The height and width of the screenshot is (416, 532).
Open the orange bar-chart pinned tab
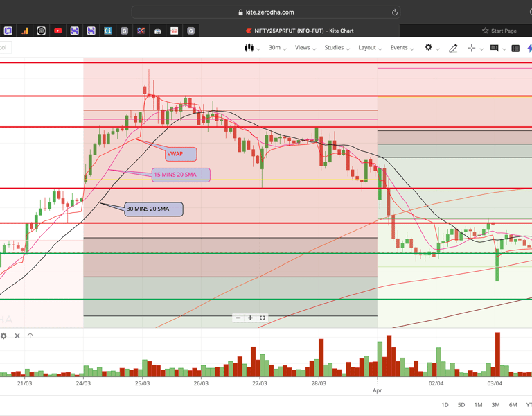tap(25, 31)
